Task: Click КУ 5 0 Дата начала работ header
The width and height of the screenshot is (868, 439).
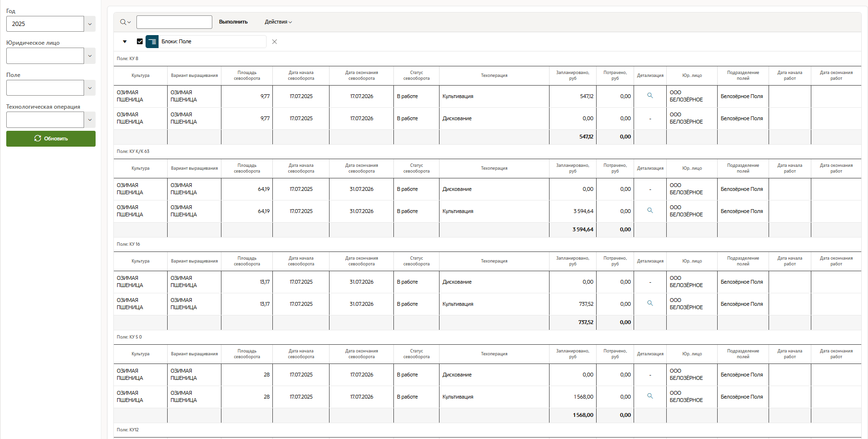Action: (x=790, y=354)
